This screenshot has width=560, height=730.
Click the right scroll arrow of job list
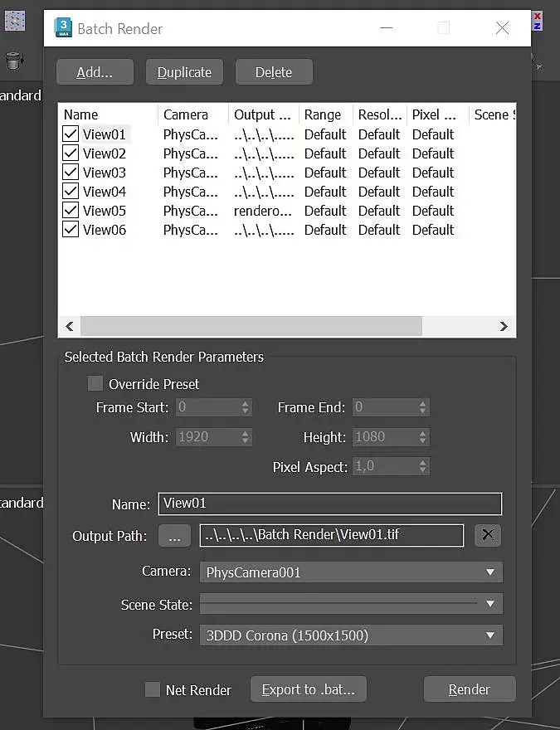[x=504, y=326]
